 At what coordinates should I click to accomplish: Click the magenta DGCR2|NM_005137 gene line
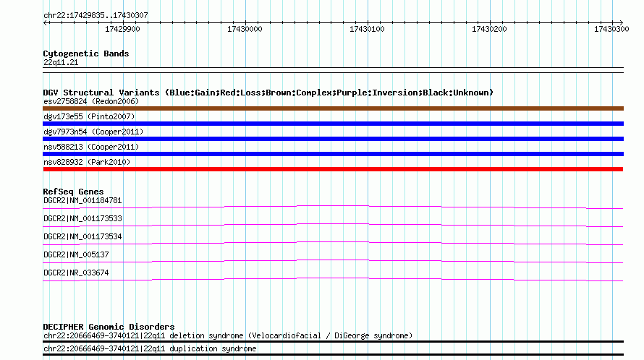click(x=333, y=261)
